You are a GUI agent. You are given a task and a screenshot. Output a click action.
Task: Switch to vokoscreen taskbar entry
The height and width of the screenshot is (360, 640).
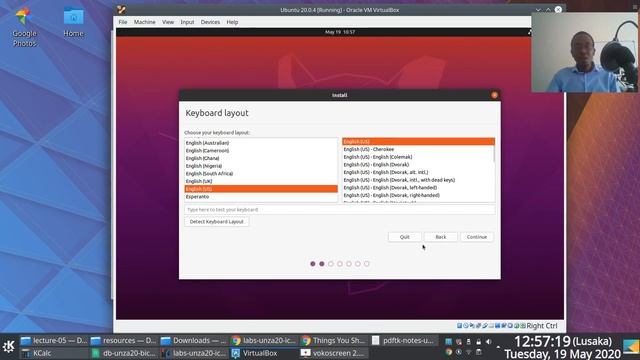tap(334, 353)
